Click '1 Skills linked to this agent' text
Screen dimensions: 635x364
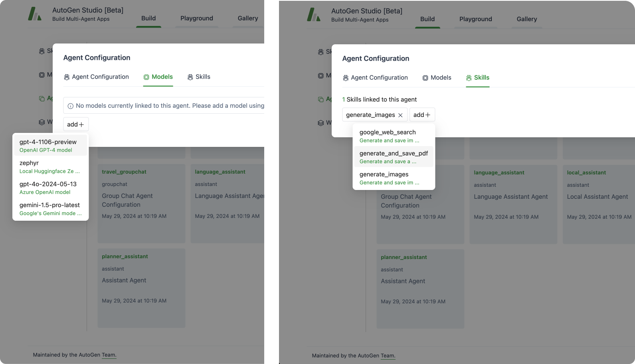tap(379, 100)
